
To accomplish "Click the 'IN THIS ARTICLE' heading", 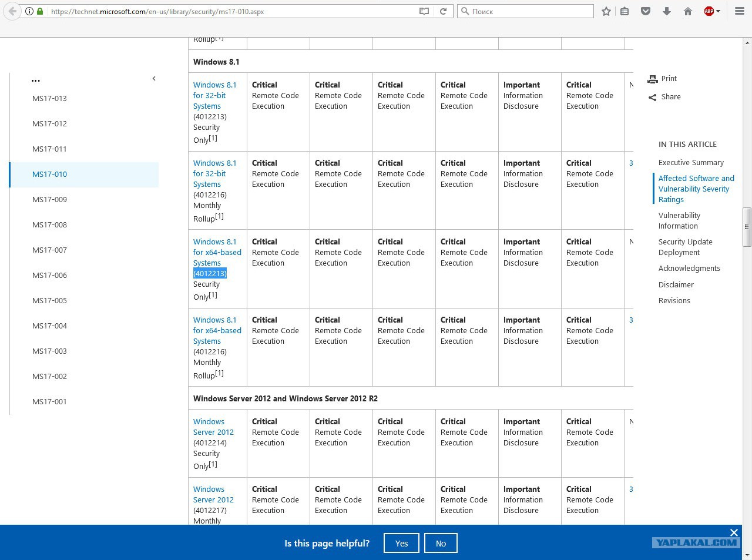I will 687,145.
